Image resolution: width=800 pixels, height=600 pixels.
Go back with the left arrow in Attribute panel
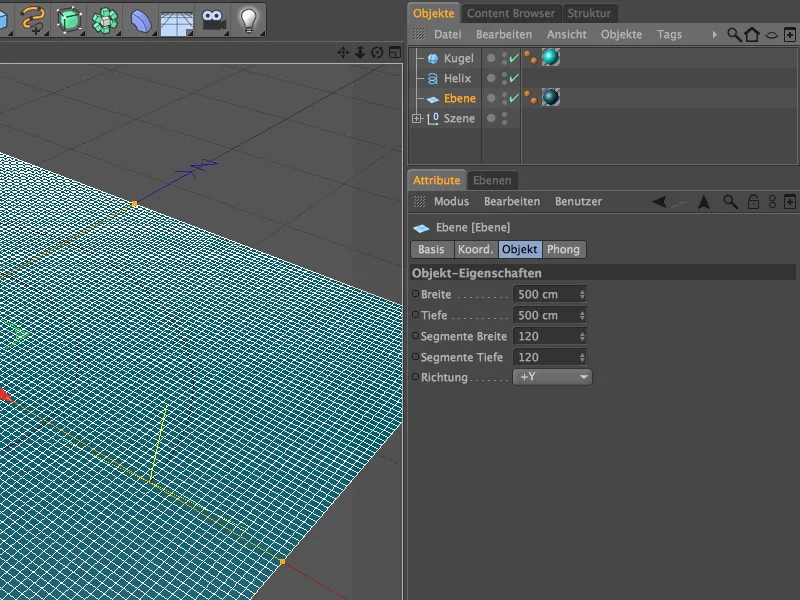pyautogui.click(x=659, y=202)
